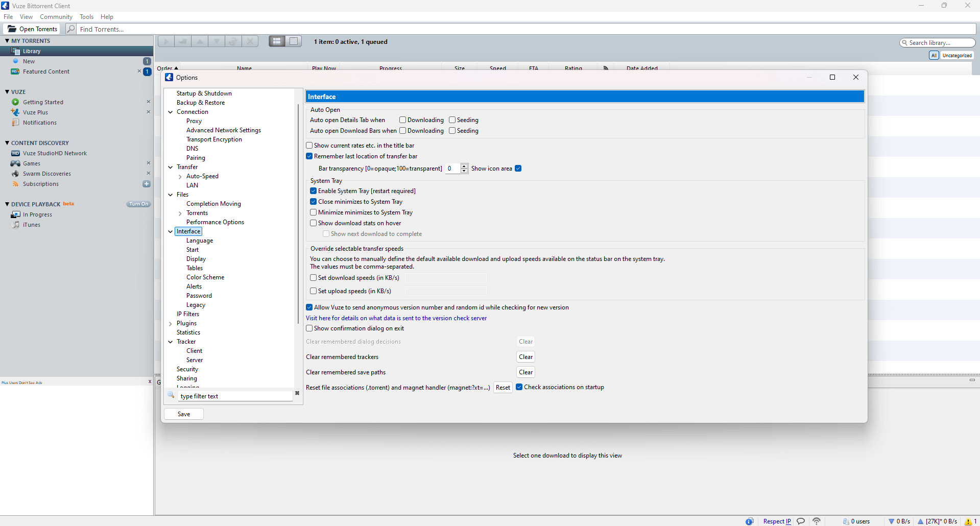Screen dimensions: 980x526
Task: Click the type filter text field
Action: 235,396
